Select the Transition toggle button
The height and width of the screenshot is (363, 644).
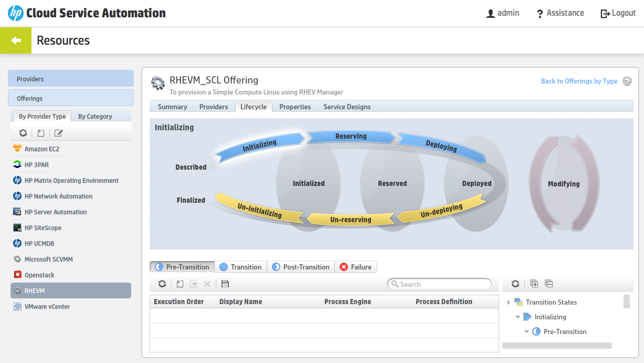click(241, 267)
